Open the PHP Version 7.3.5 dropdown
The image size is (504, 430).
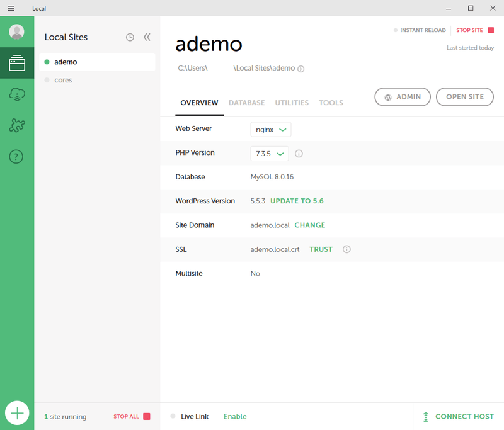click(x=270, y=154)
